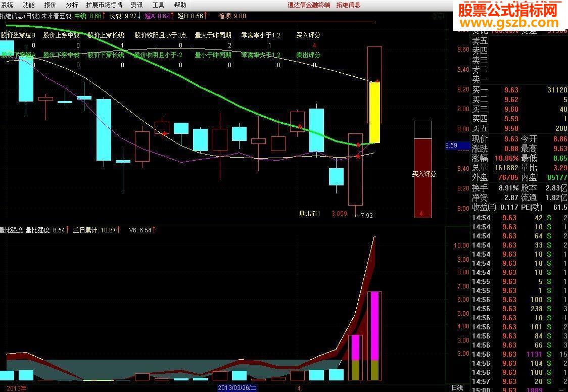Click the 8.00 price axis label
Screen dimensions: 568x392
point(463,209)
